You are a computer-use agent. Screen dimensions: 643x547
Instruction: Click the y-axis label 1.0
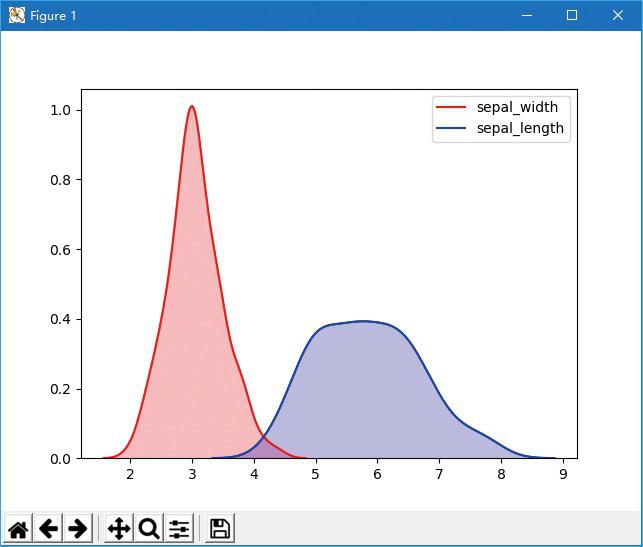[x=60, y=110]
